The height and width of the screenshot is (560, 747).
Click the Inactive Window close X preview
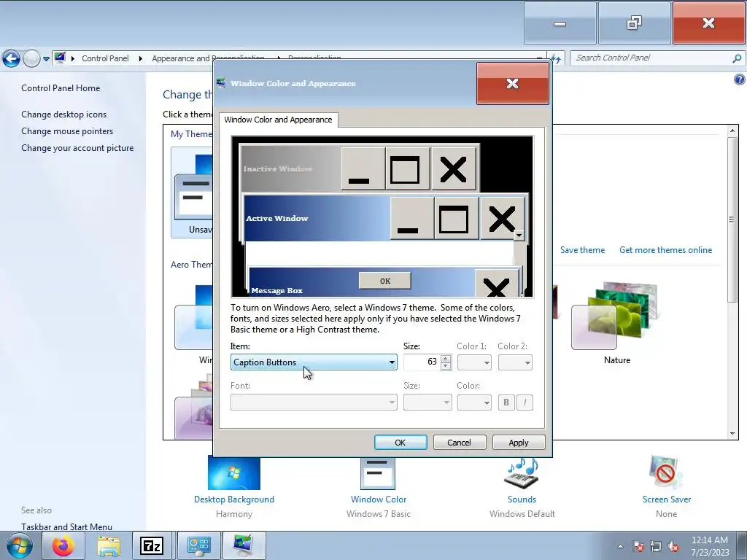pos(454,169)
